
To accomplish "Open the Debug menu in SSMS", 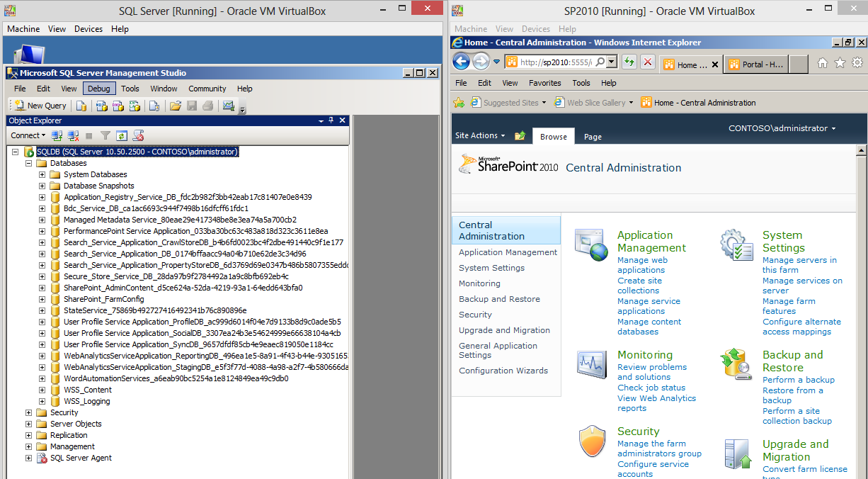I will (x=98, y=89).
